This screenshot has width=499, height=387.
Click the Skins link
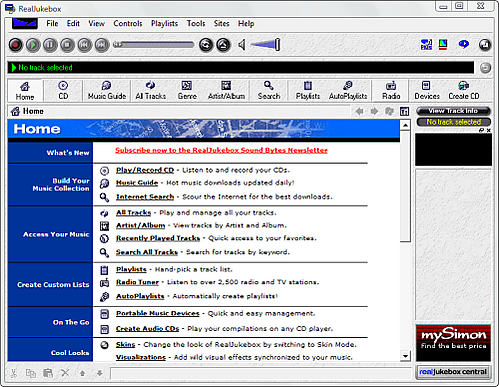point(125,345)
